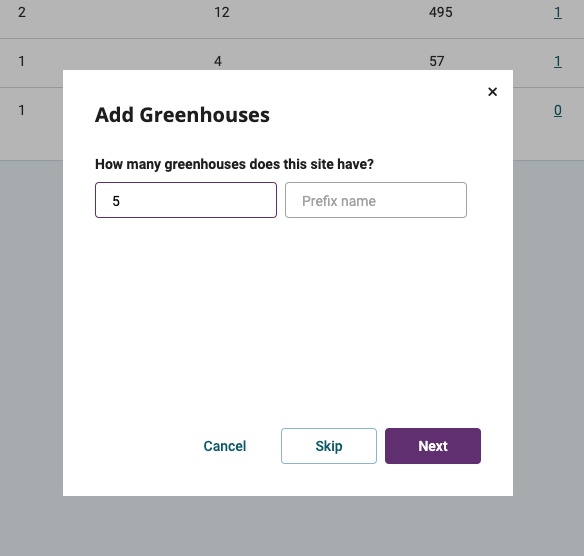Click the dimmed backdrop below the dialog
The image size is (584, 556).
tap(292, 526)
